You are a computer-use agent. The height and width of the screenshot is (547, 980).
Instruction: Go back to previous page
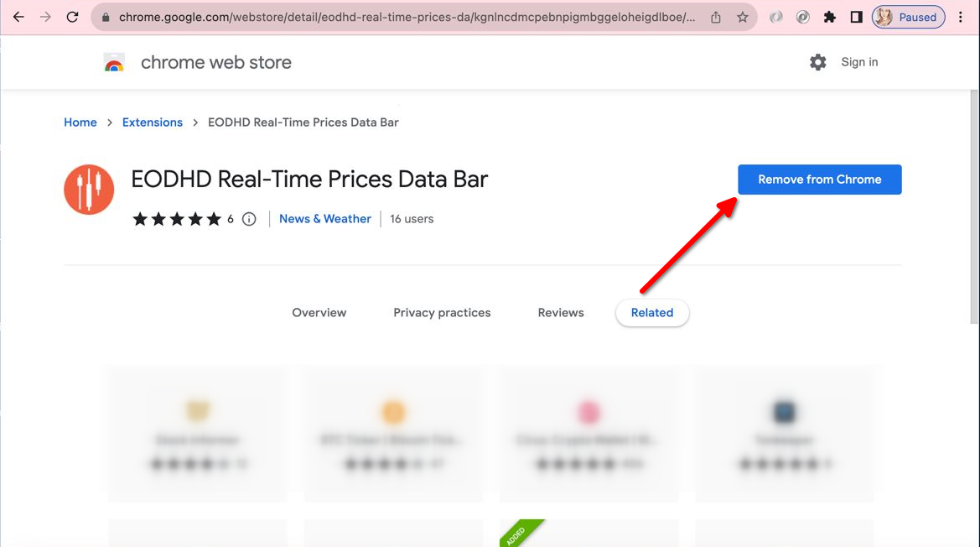tap(18, 17)
